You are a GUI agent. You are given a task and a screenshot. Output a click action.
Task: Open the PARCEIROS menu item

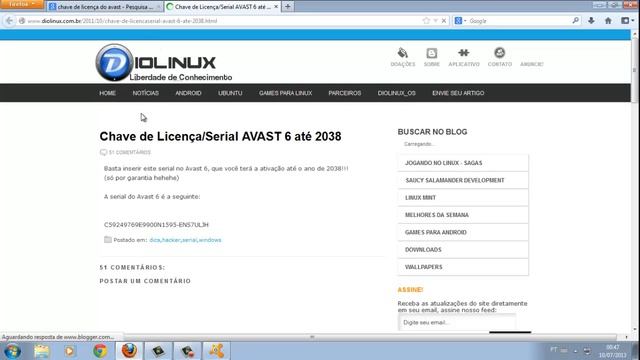[344, 93]
